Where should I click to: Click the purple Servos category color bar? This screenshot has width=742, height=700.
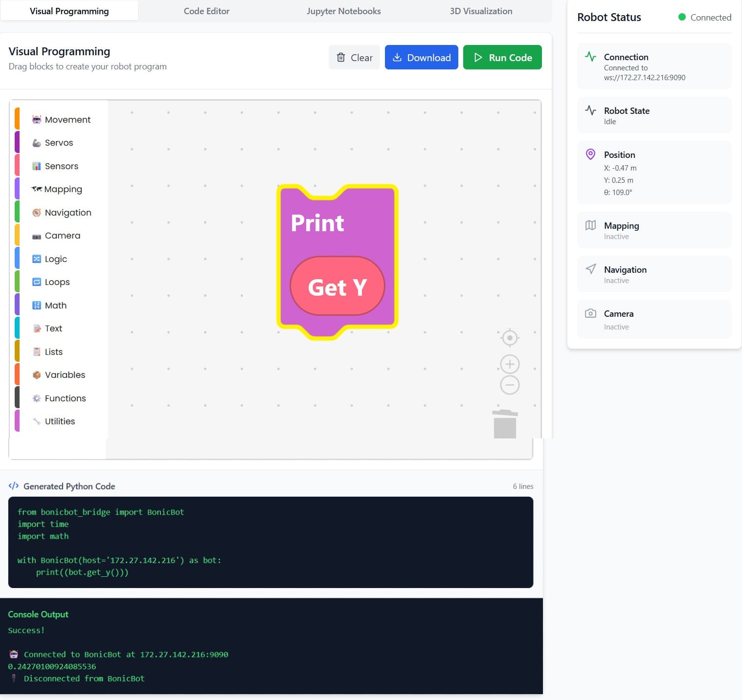[x=17, y=143]
